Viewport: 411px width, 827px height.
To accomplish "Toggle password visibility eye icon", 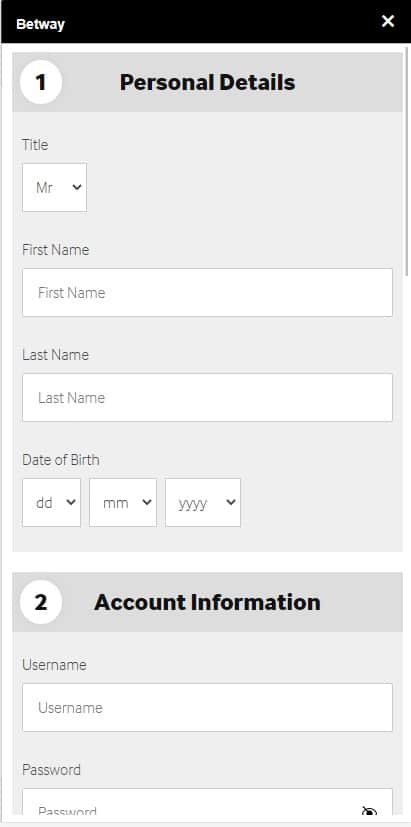I will point(369,812).
